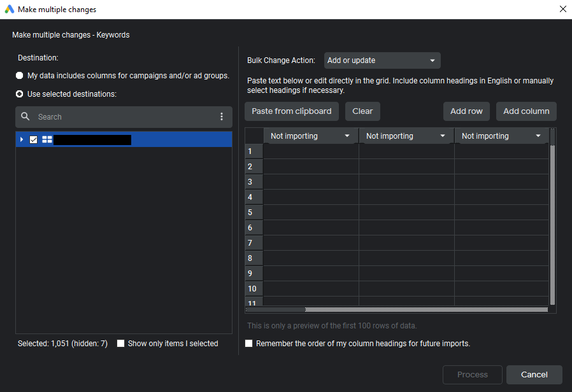
Task: Enable 'Show only items I selected'
Action: coord(121,344)
